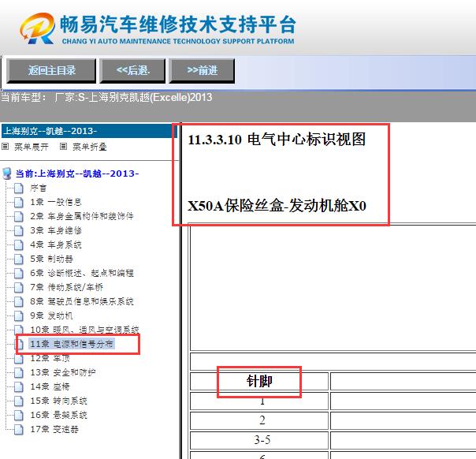The image size is (476, 459).
Task: Click page icon beside 5章 制动器
Action: click(x=19, y=259)
